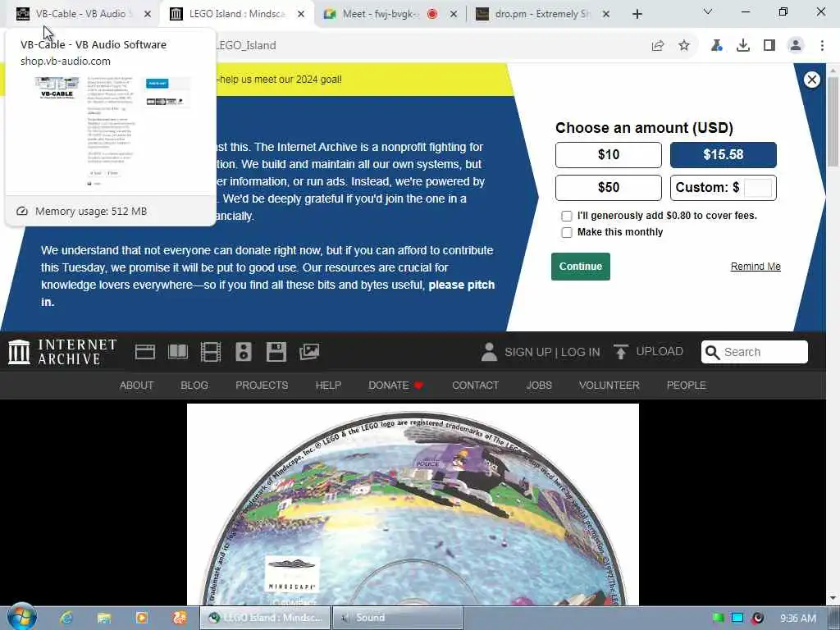Select the LEGO Island tab

[x=235, y=15]
